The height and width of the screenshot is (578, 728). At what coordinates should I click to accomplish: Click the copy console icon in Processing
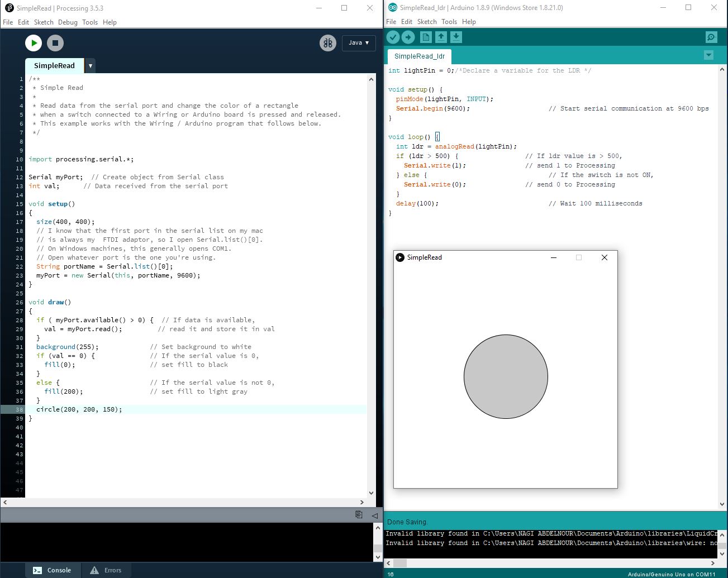click(359, 515)
